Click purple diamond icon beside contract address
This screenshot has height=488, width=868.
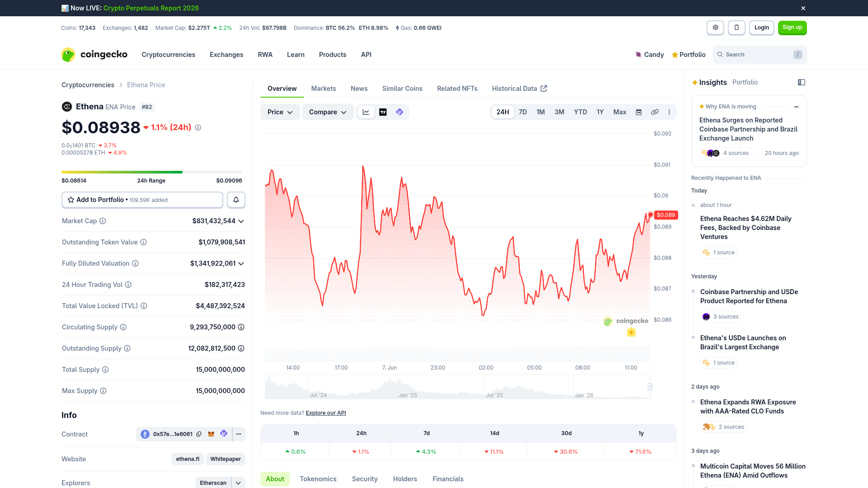click(224, 434)
